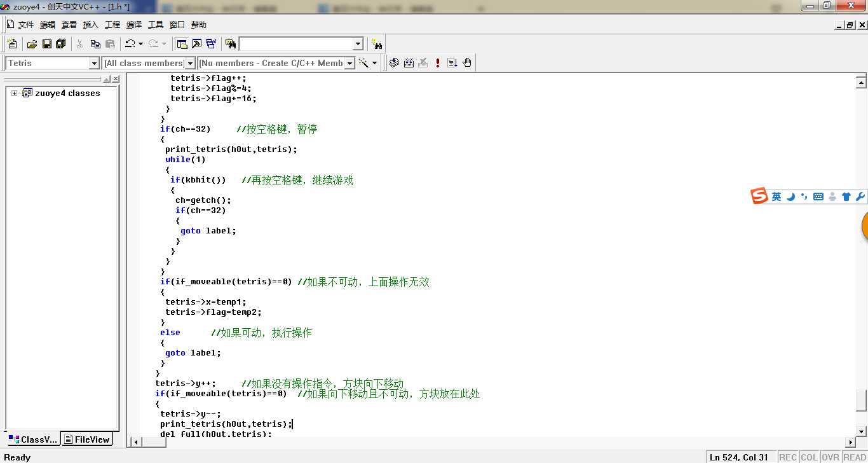Click the Sogou shirt skin icon

pos(846,197)
